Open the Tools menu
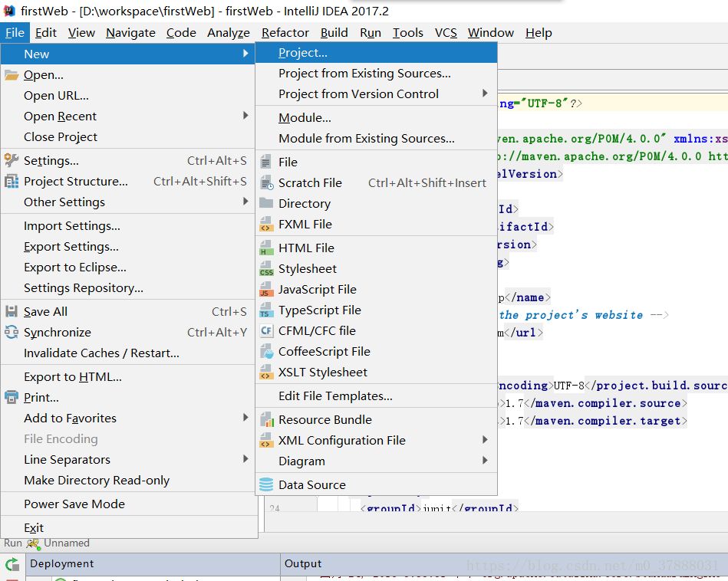The height and width of the screenshot is (581, 728). tap(407, 33)
